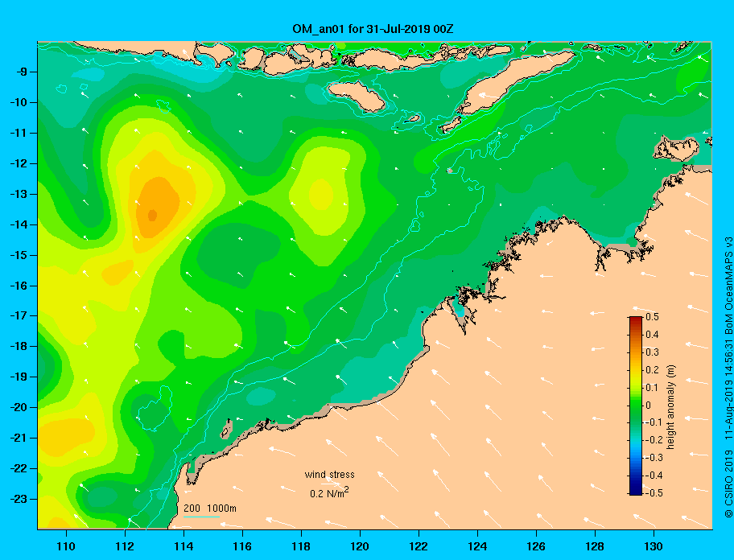The height and width of the screenshot is (560, 734).
Task: Click the '-0.5' value at the colorbar bottom
Action: coord(654,493)
